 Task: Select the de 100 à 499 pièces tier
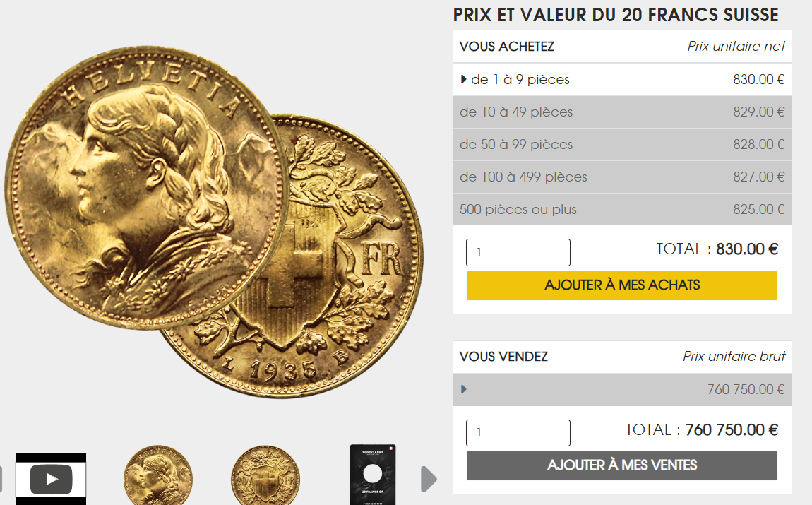[x=622, y=177]
